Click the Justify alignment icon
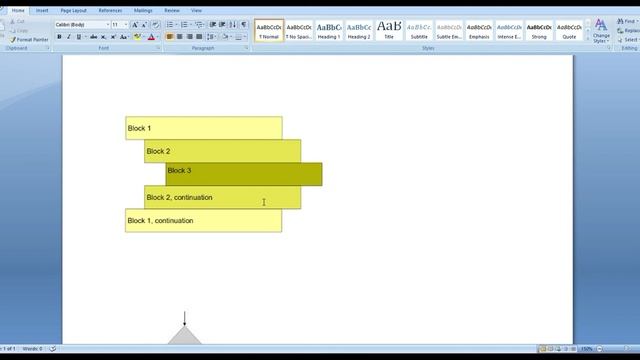Screen dimensions: 640x360 (199, 37)
